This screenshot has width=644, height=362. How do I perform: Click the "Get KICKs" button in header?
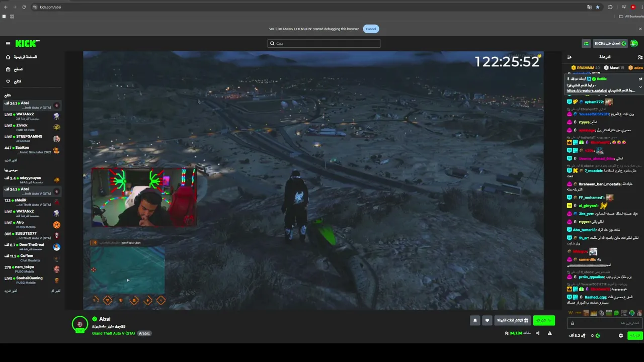(x=610, y=44)
